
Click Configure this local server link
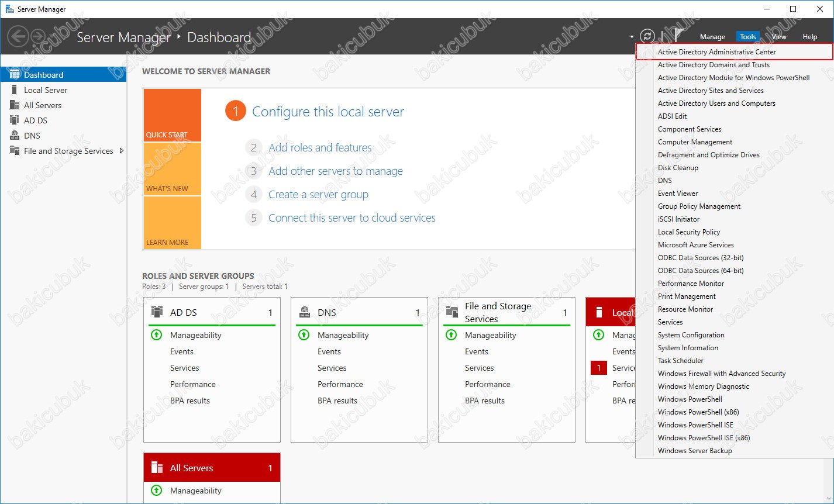pyautogui.click(x=328, y=112)
